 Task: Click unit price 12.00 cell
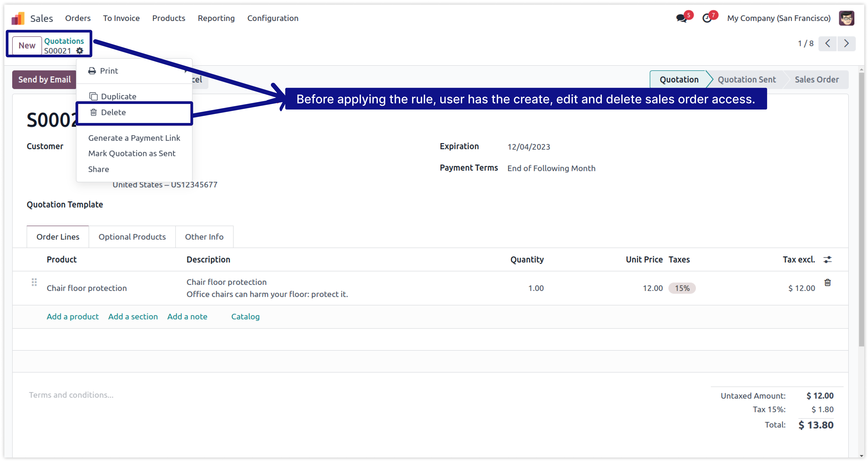[653, 288]
